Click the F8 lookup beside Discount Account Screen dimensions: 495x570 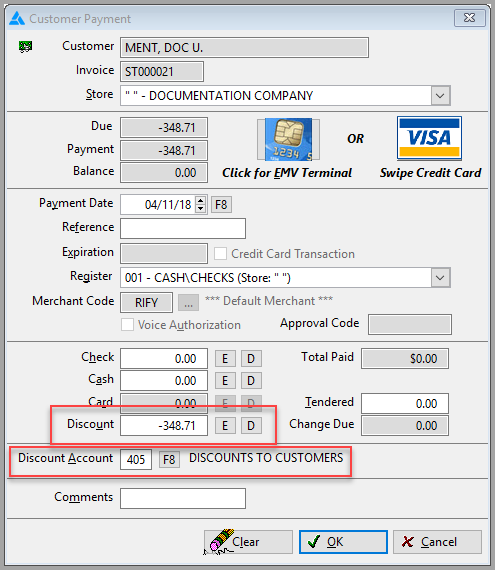169,459
